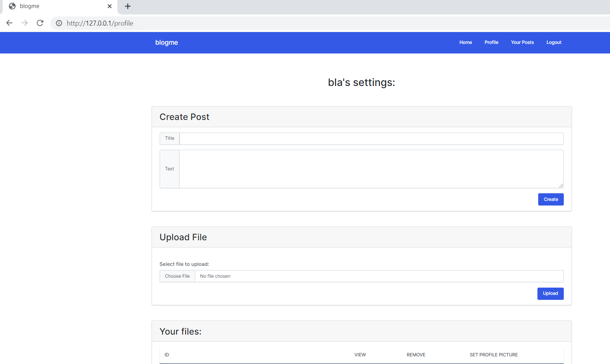This screenshot has height=364, width=610.
Task: Click the globe favicon on blogme tab
Action: (12, 6)
